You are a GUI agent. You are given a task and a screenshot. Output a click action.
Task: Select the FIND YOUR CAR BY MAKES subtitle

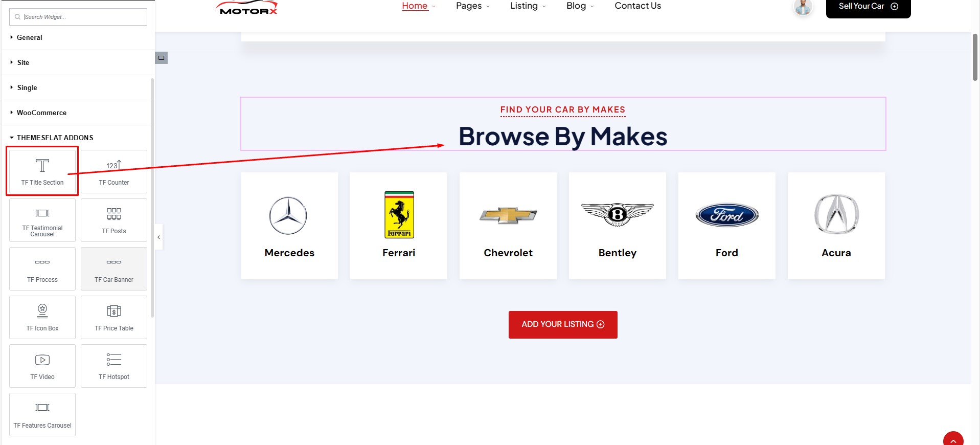[563, 109]
